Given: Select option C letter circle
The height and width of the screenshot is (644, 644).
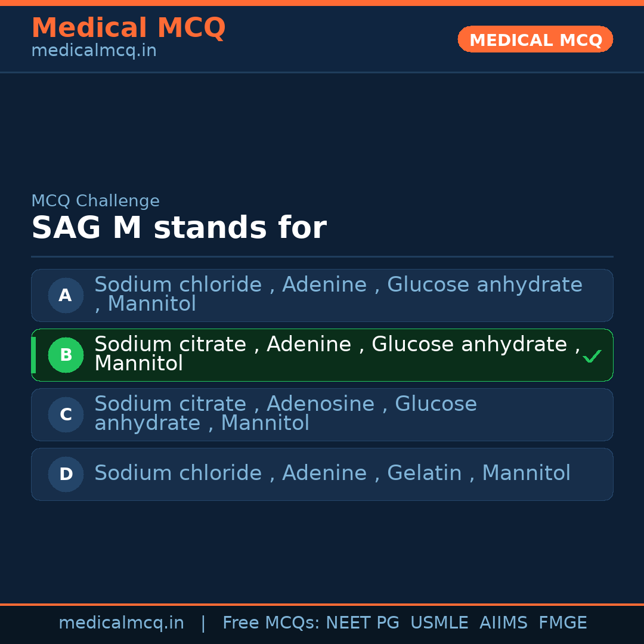Looking at the screenshot, I should [x=66, y=414].
